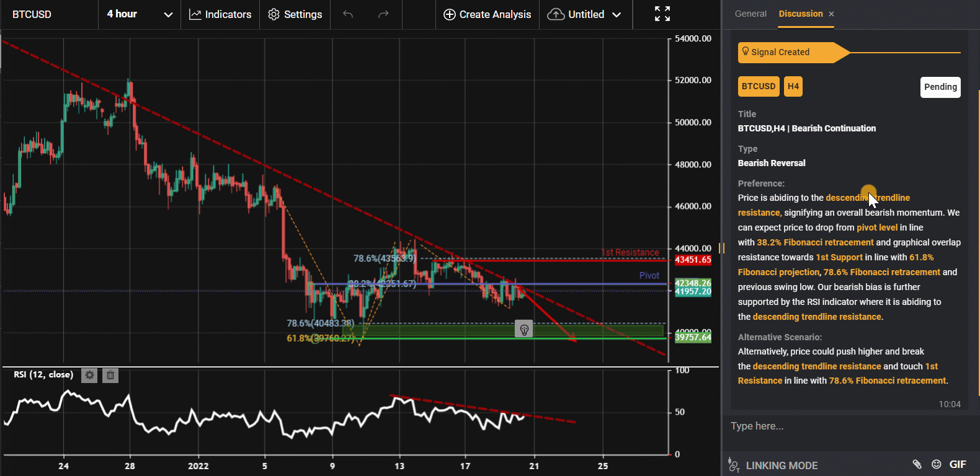The image size is (980, 476).
Task: Open the GIF picker
Action: pos(958,464)
